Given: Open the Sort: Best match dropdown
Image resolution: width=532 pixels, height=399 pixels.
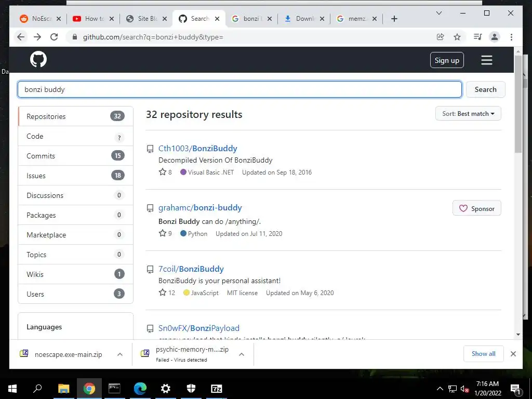Looking at the screenshot, I should click(x=468, y=114).
